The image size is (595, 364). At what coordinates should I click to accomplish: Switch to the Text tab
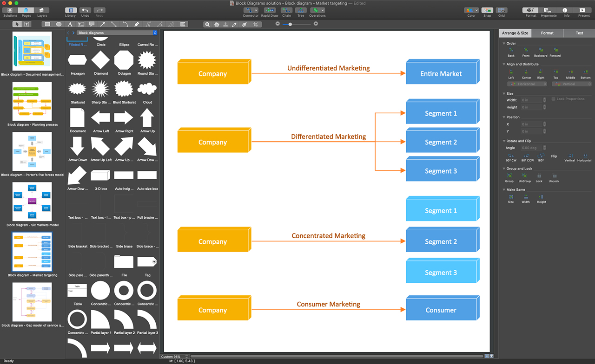579,33
